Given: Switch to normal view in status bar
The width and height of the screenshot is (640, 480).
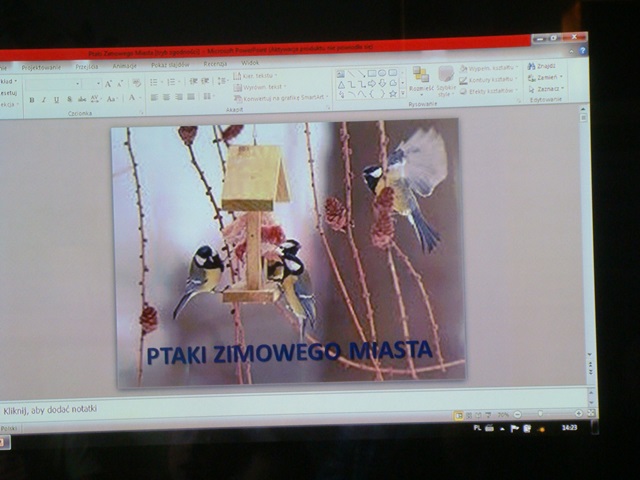Looking at the screenshot, I should pyautogui.click(x=458, y=414).
